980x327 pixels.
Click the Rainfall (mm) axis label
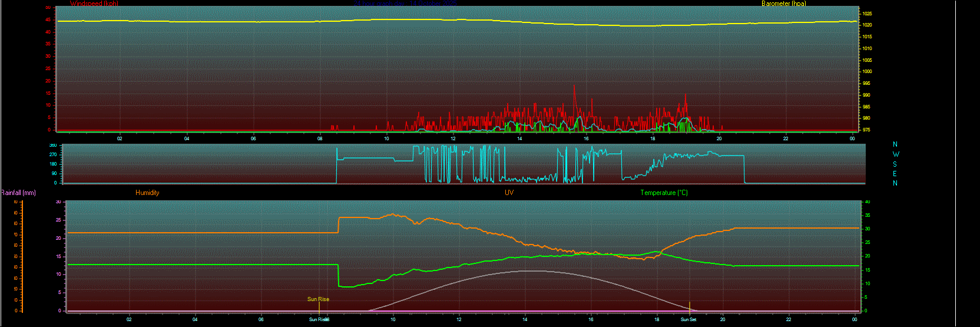18,193
